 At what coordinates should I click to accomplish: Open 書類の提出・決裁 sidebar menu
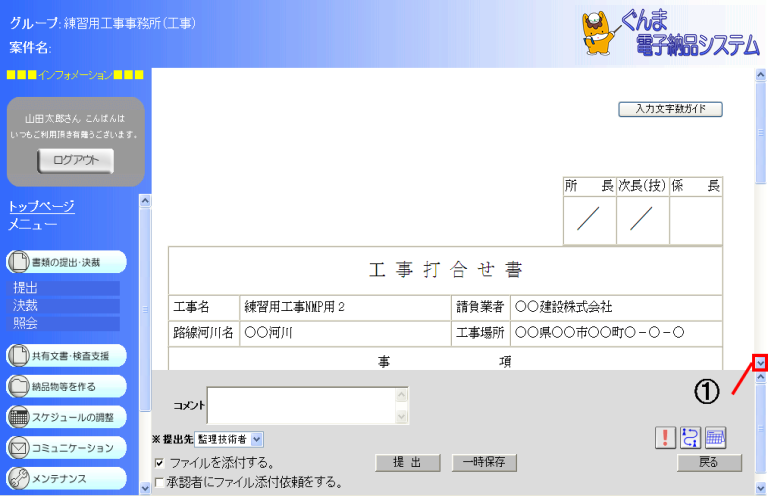coord(67,262)
